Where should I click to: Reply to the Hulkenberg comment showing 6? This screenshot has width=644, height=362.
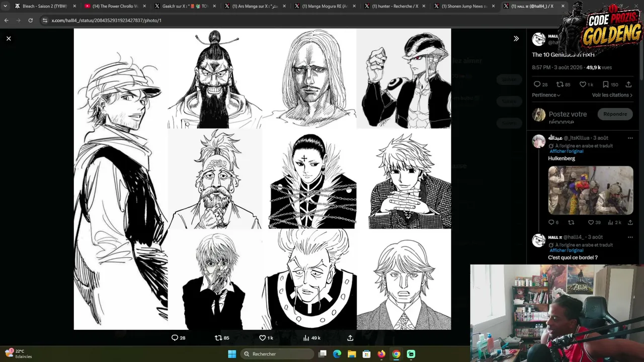point(551,222)
